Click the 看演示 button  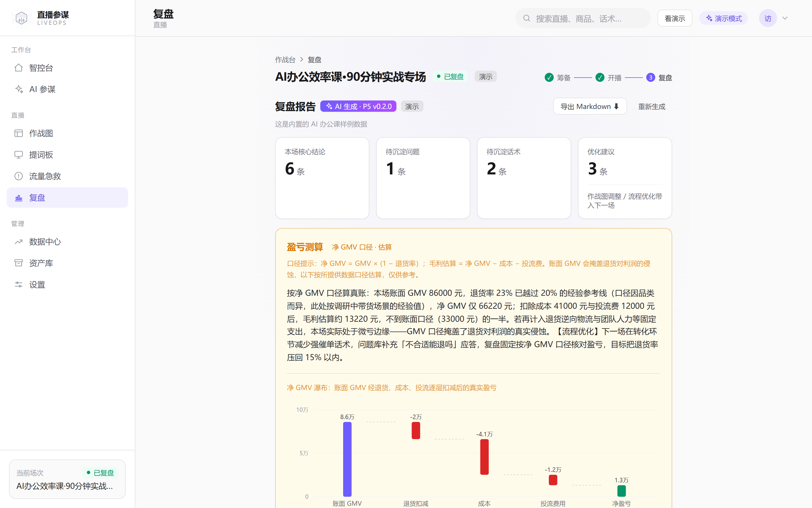(x=675, y=18)
